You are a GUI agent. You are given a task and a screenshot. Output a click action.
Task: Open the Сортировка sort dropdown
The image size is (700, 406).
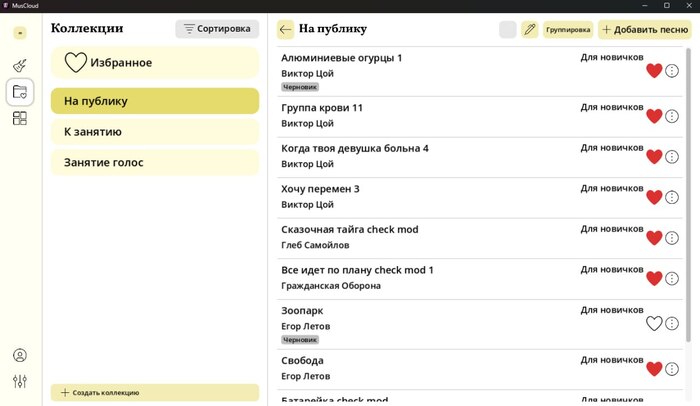click(x=216, y=29)
